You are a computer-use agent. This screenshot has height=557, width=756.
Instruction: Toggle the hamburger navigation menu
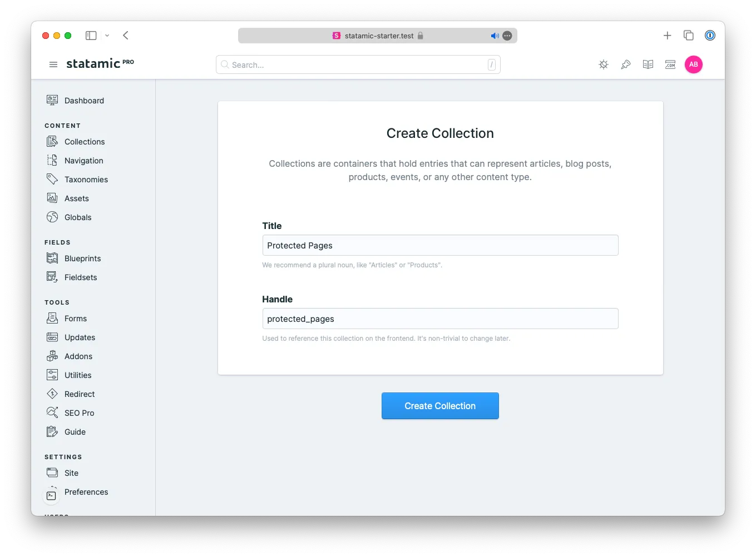[53, 64]
